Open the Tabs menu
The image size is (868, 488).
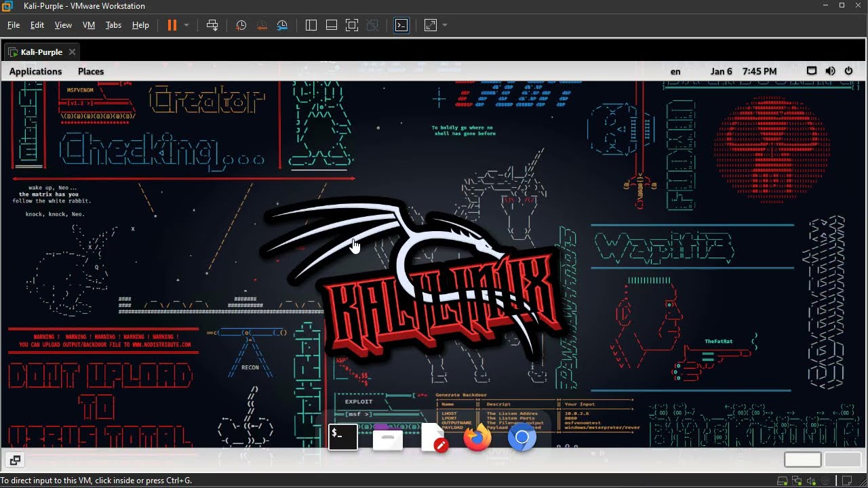coord(113,25)
